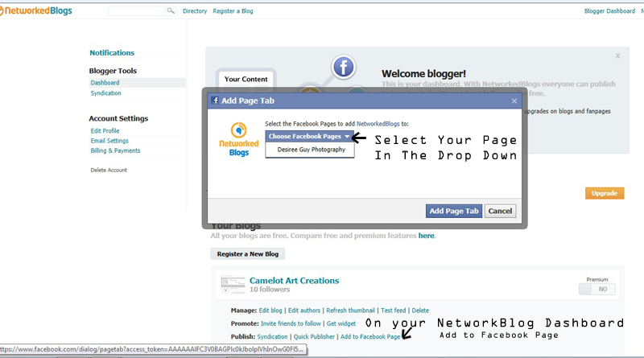Open Register a Blog header link

pyautogui.click(x=233, y=11)
